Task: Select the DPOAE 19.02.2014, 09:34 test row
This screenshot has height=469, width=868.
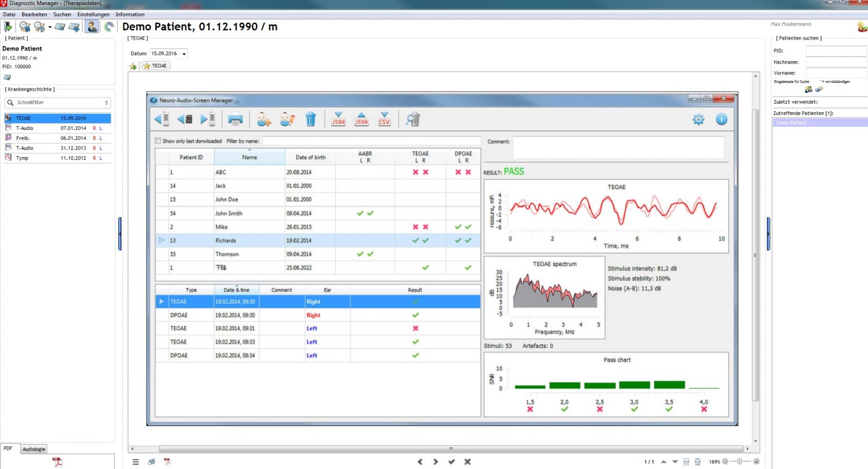Action: tap(318, 356)
